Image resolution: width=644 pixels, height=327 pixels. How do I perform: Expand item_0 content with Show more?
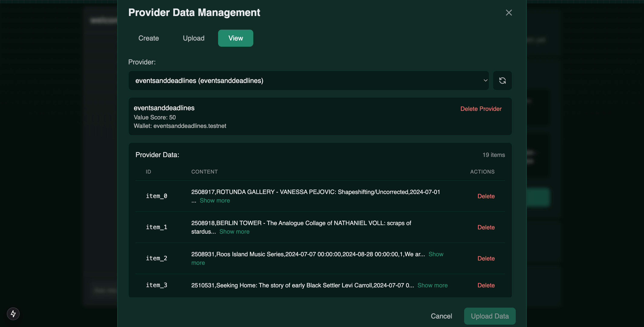pyautogui.click(x=215, y=200)
